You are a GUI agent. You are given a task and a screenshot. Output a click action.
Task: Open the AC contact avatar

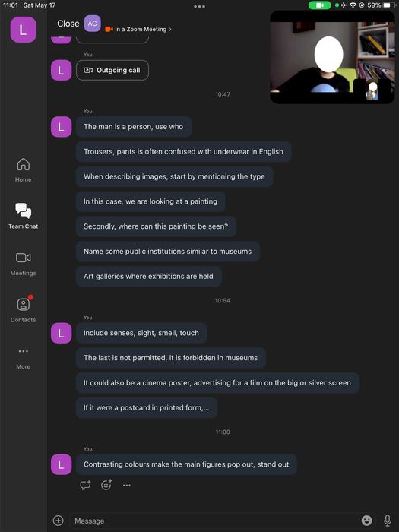click(x=92, y=24)
